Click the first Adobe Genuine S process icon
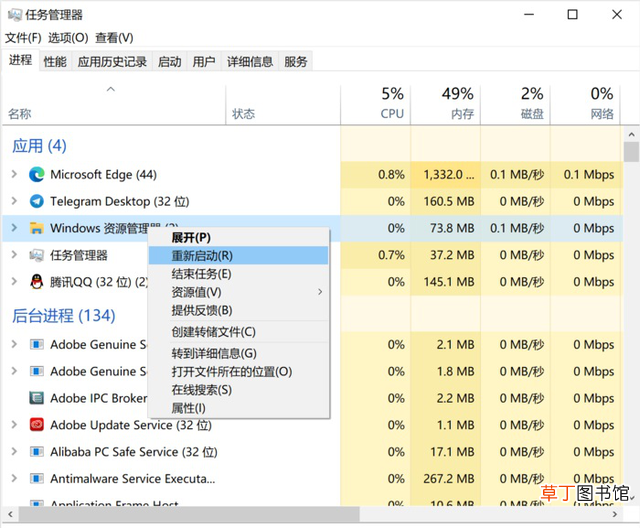This screenshot has height=528, width=640. 37,344
